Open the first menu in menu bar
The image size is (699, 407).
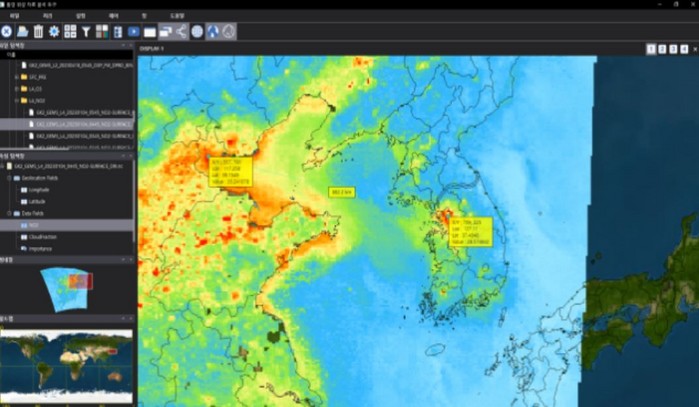click(x=14, y=16)
